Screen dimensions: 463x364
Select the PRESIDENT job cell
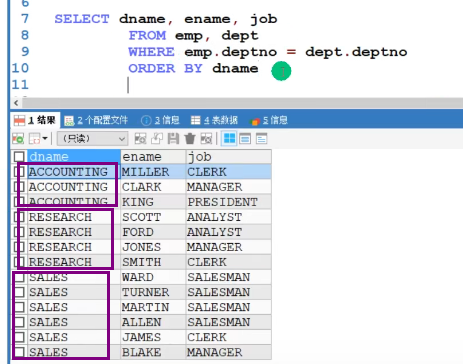[229, 202]
